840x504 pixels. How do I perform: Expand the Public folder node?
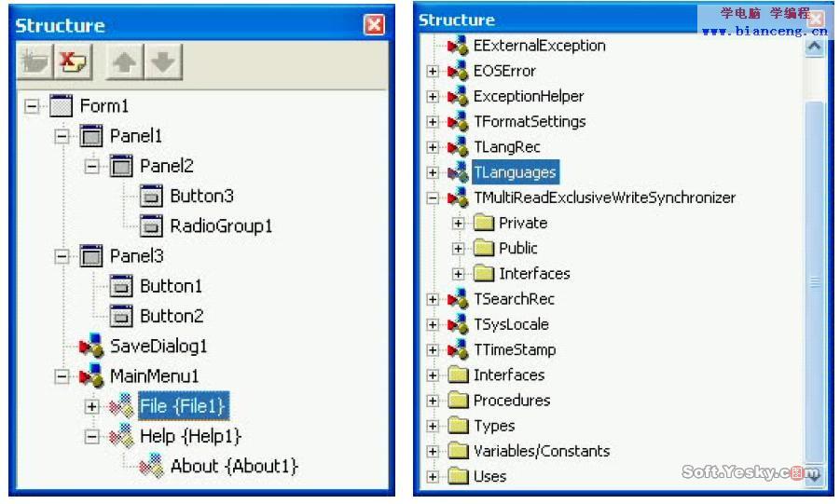[x=458, y=249]
